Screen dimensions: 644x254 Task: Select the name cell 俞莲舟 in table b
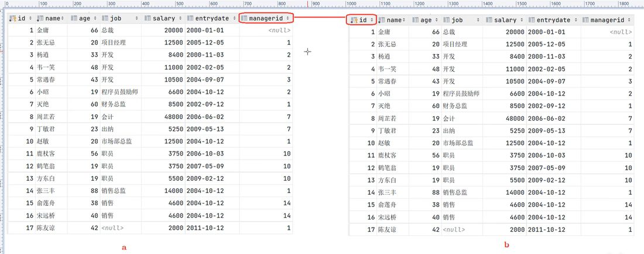393,205
